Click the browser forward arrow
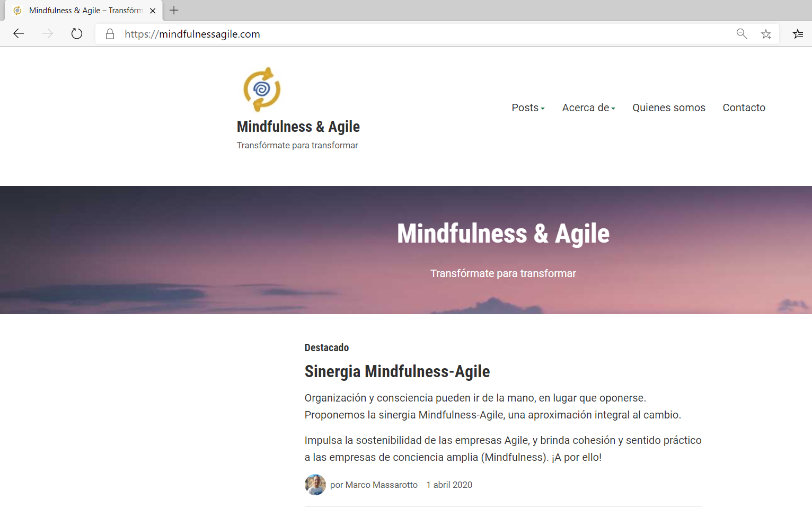 pos(48,34)
